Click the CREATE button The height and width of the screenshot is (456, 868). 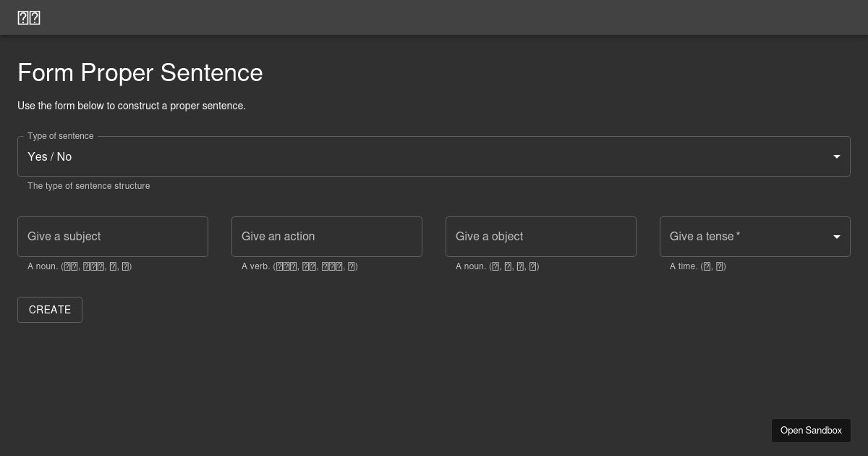[x=49, y=310]
